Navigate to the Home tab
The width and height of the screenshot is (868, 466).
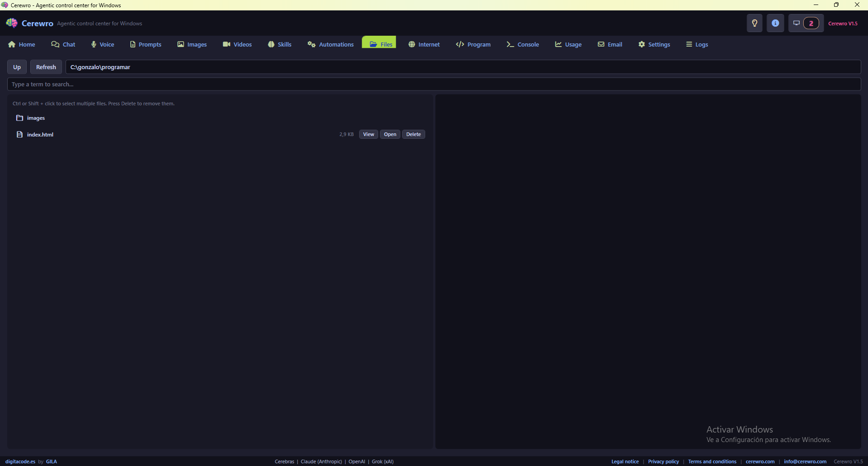tap(21, 44)
